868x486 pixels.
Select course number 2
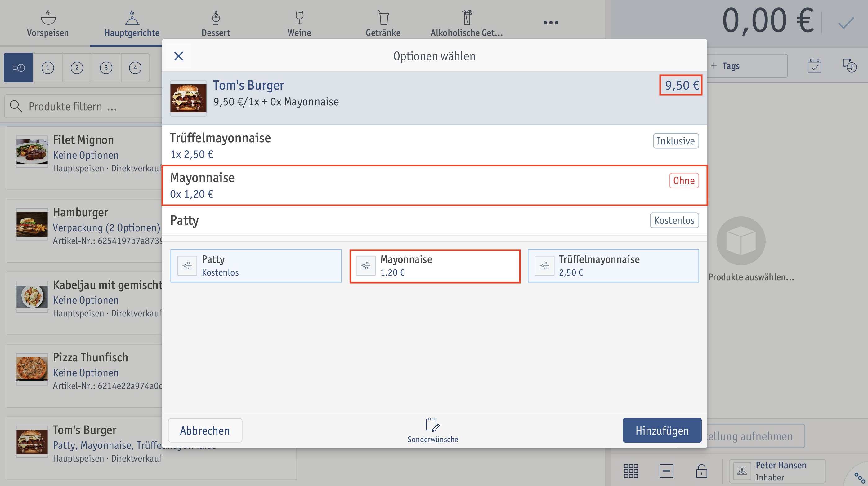coord(77,68)
